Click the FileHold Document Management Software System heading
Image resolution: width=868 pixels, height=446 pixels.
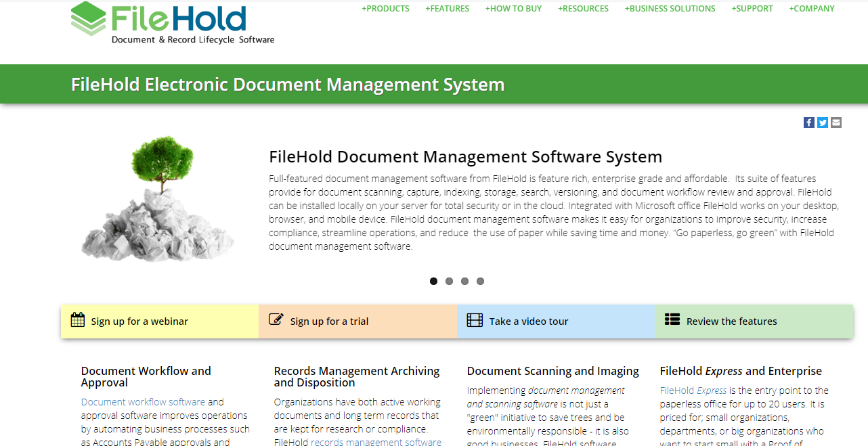click(x=465, y=157)
